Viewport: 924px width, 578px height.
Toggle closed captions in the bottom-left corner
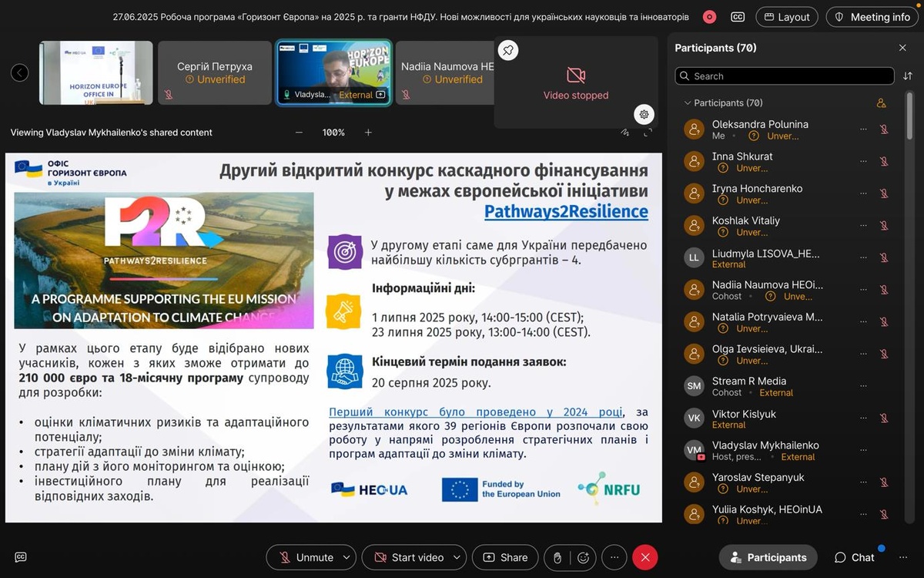[x=21, y=557]
